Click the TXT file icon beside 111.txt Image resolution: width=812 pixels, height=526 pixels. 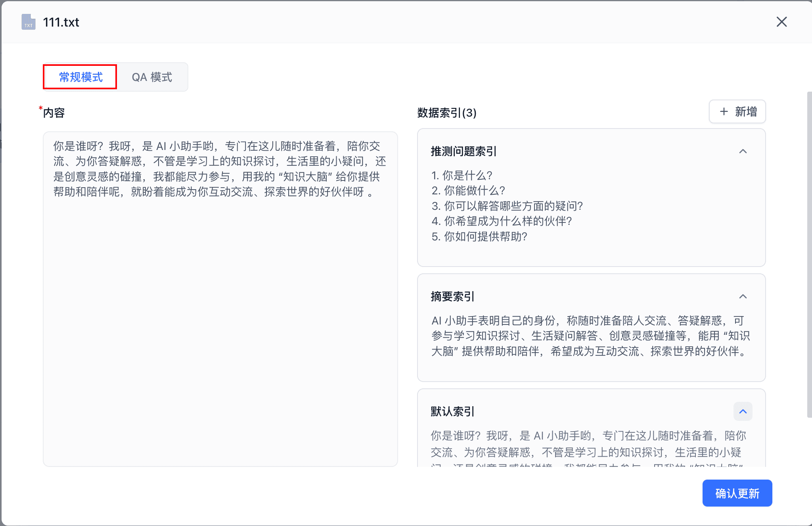(x=28, y=22)
